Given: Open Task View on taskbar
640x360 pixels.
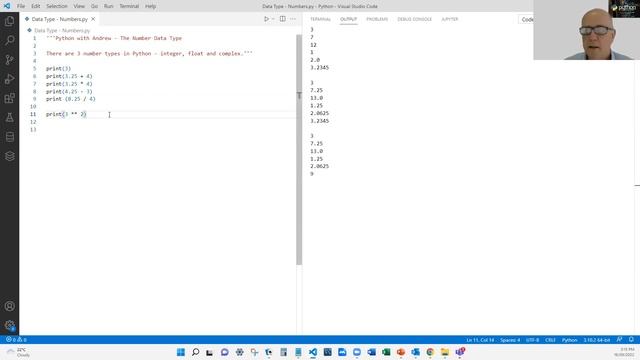Looking at the screenshot, I should pyautogui.click(x=210, y=352).
